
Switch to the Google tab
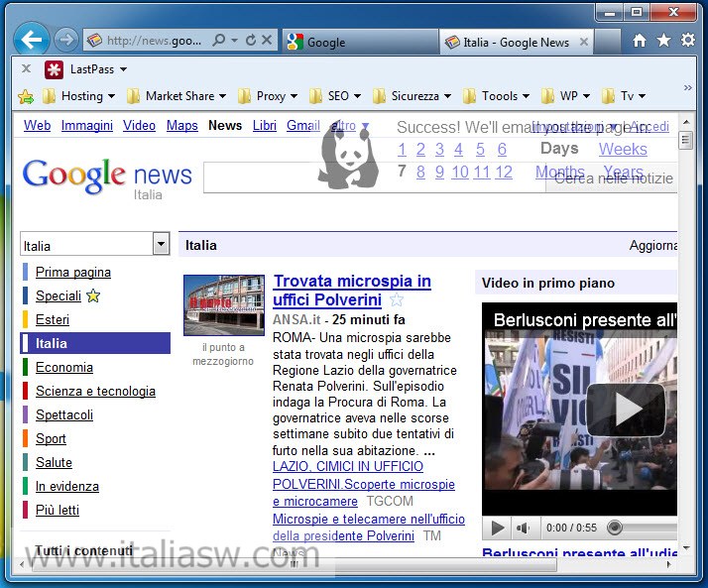(360, 42)
